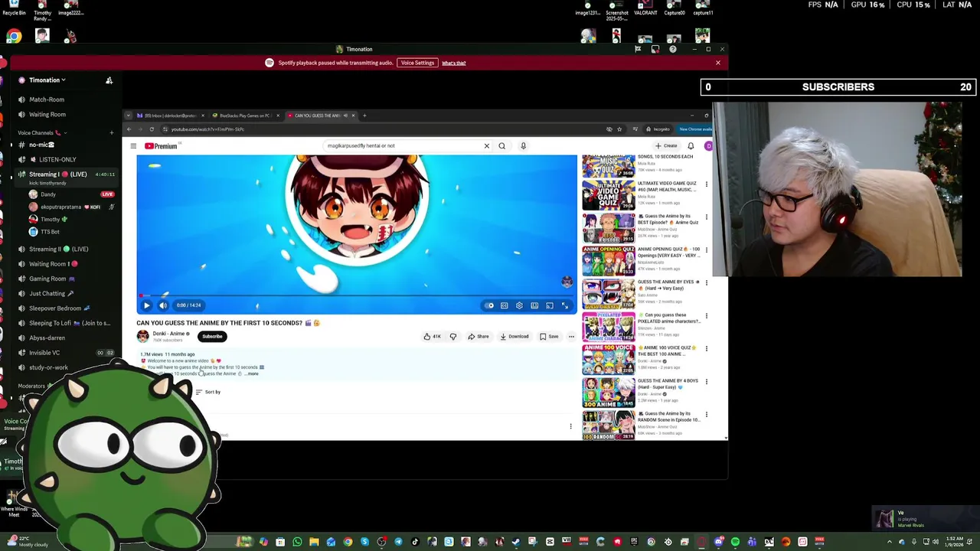
Task: Open Sort by comments dropdown
Action: pyautogui.click(x=208, y=392)
